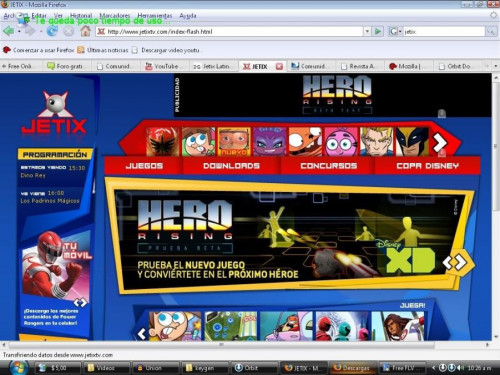The image size is (500, 375).
Task: Go to the home page icon
Action: tap(86, 31)
